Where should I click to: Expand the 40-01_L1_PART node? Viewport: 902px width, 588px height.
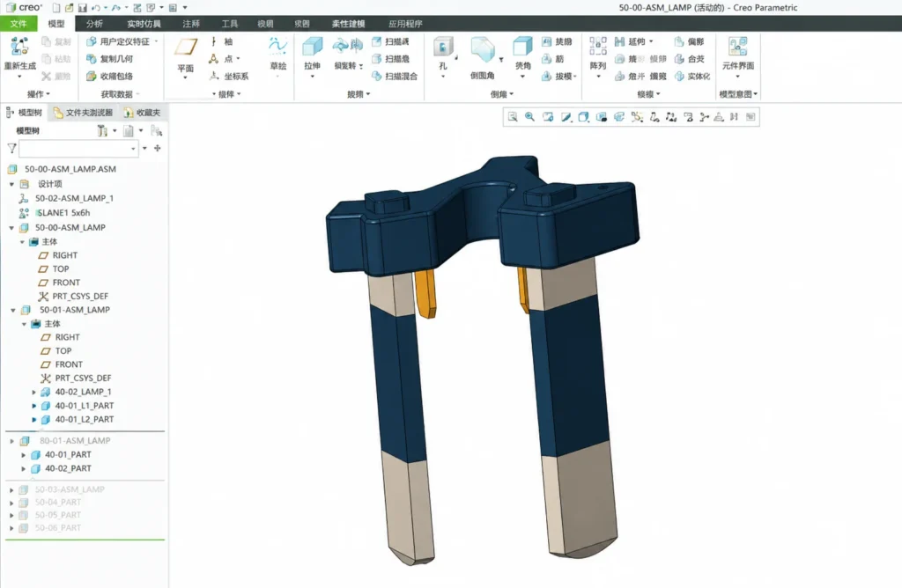(34, 406)
